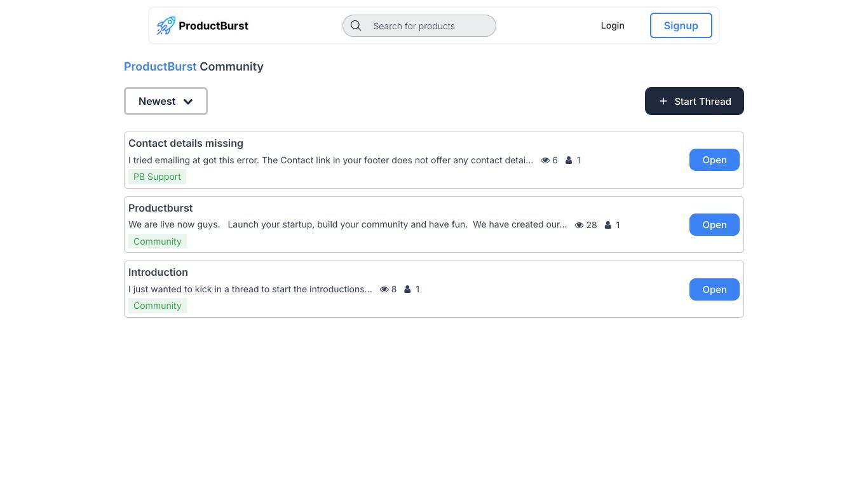Click the views eye icon on the Contact details missing thread
The image size is (868, 488).
point(545,160)
